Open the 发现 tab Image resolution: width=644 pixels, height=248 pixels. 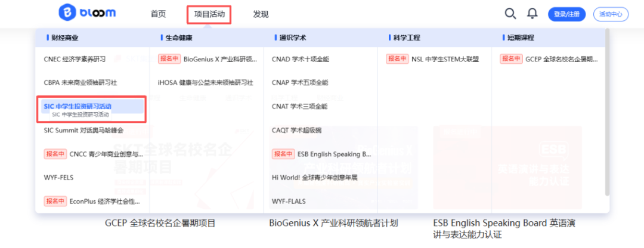261,14
